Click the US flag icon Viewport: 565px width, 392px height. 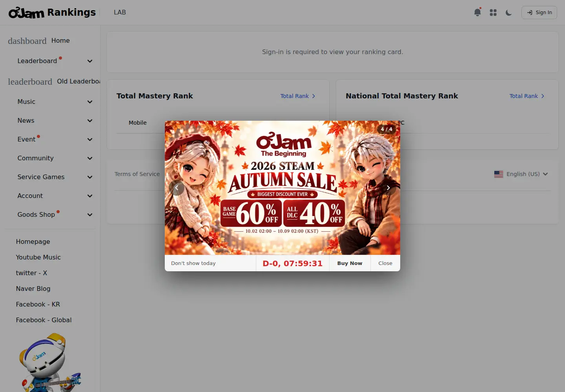pyautogui.click(x=499, y=174)
